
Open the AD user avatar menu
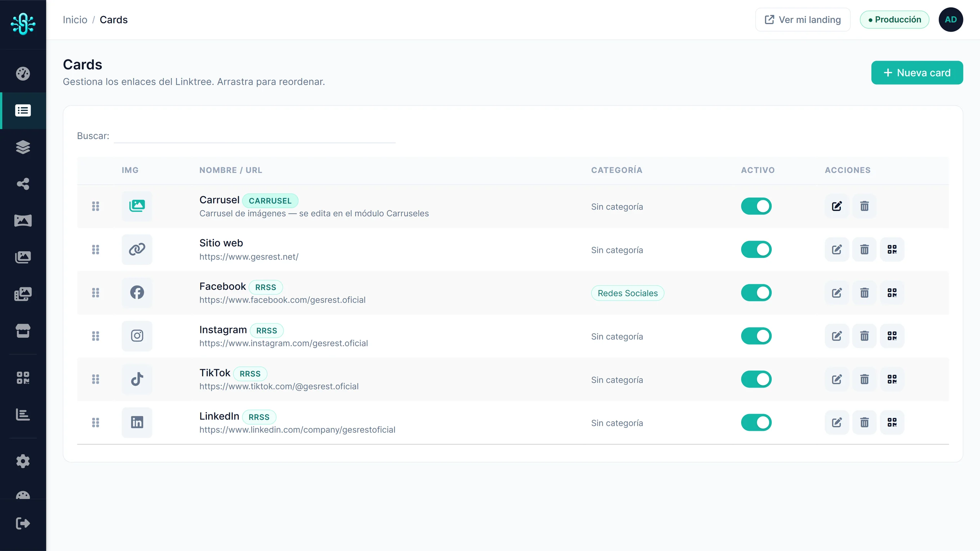(x=951, y=20)
